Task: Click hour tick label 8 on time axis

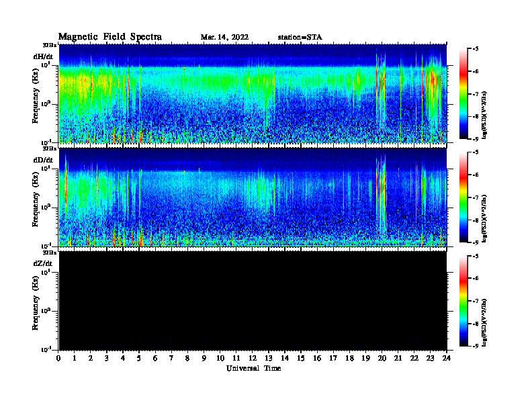Action: pyautogui.click(x=187, y=358)
